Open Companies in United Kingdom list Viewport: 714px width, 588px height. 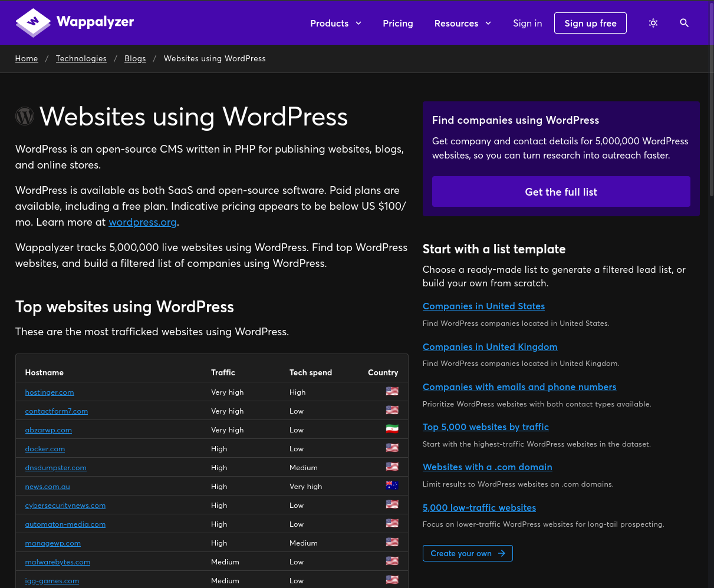pos(490,346)
